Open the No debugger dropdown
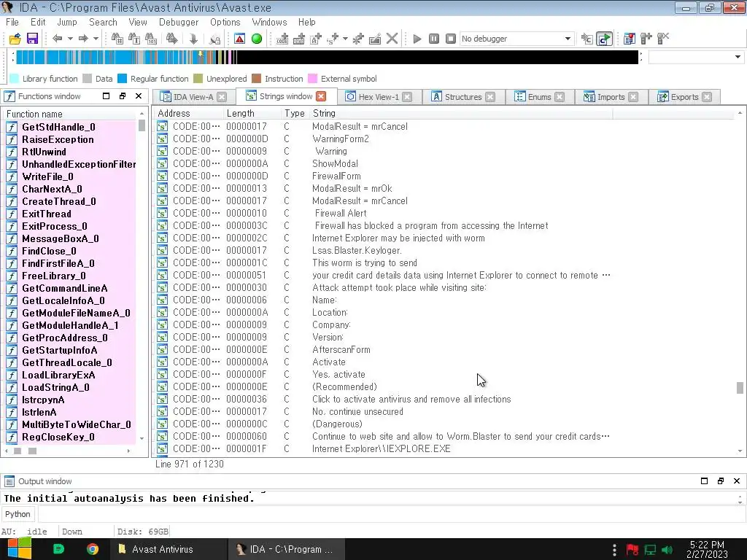This screenshot has width=747, height=560. [x=517, y=39]
